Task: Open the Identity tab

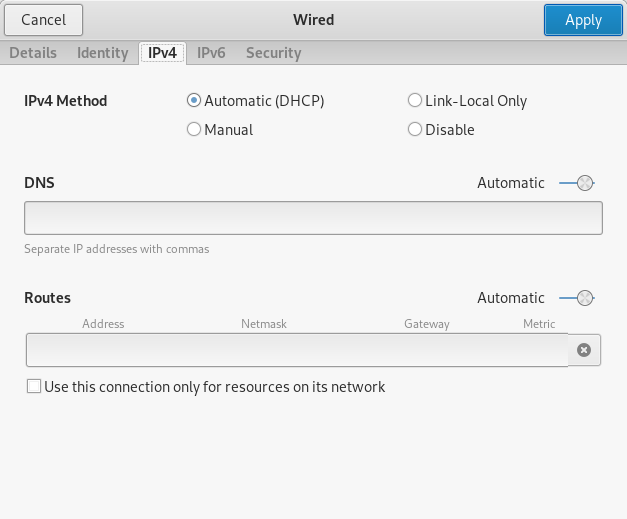Action: 103,53
